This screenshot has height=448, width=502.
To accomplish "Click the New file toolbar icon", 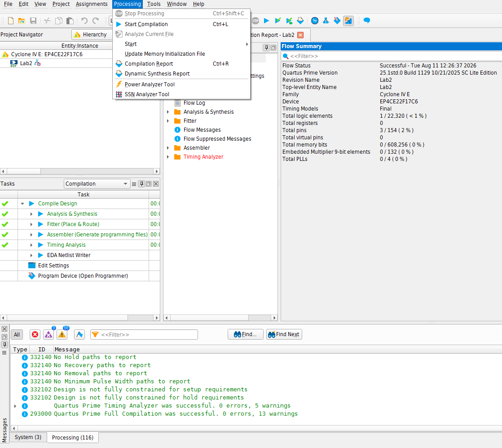I will coord(11,21).
